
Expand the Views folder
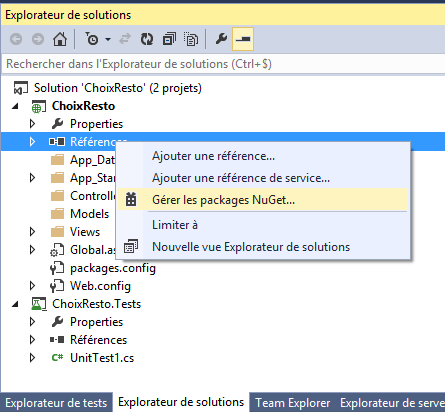(32, 232)
